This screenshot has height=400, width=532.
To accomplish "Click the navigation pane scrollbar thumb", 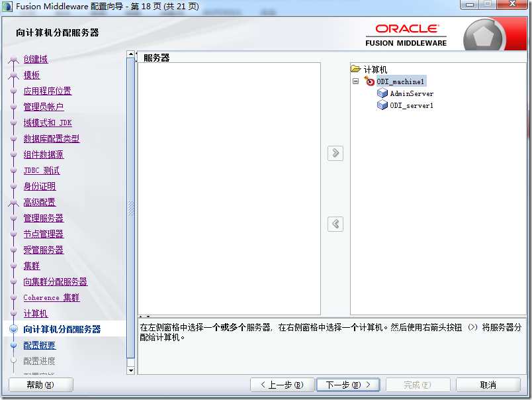I will tap(130, 208).
